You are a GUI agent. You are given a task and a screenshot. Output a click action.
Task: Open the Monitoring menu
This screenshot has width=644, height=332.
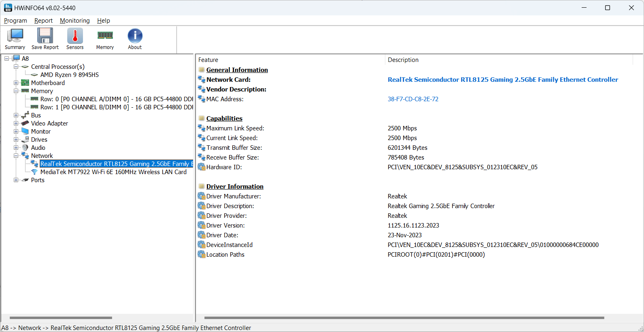click(x=75, y=21)
